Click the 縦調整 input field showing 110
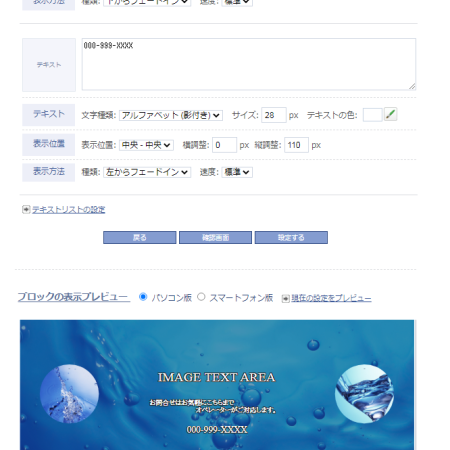This screenshot has width=450, height=450. pos(296,145)
